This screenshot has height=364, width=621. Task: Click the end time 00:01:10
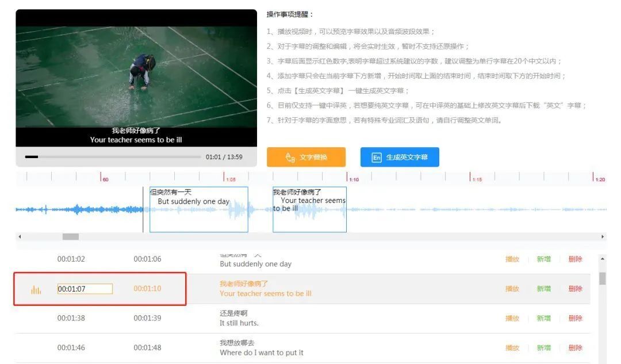147,289
